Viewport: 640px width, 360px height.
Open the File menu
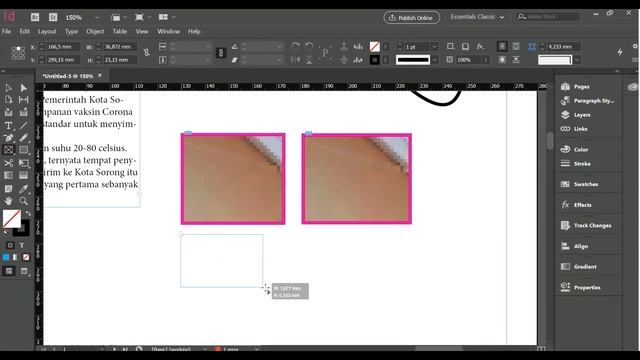[x=6, y=31]
